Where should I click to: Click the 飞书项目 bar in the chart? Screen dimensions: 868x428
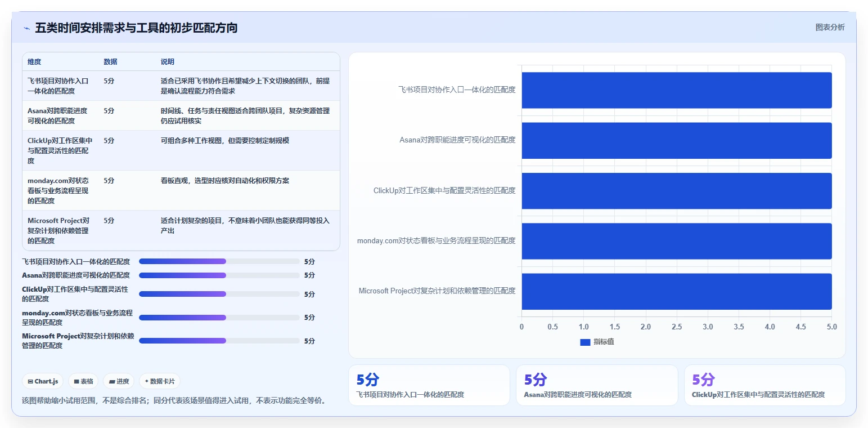(x=677, y=90)
